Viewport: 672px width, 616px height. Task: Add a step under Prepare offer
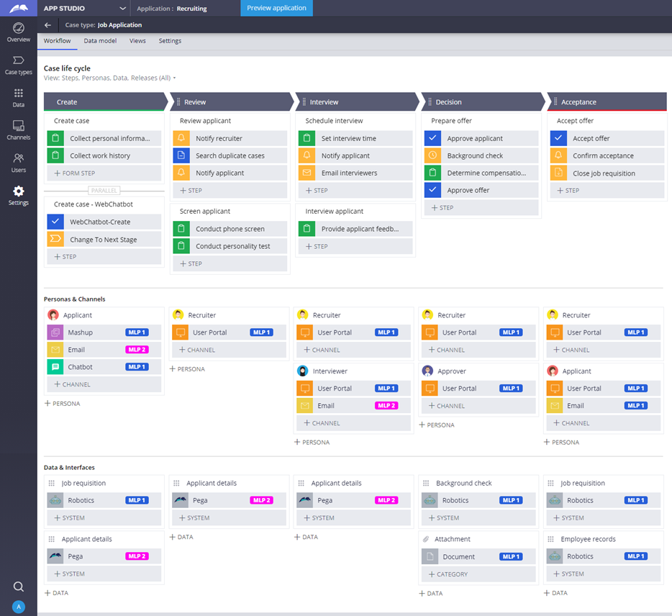coord(481,207)
